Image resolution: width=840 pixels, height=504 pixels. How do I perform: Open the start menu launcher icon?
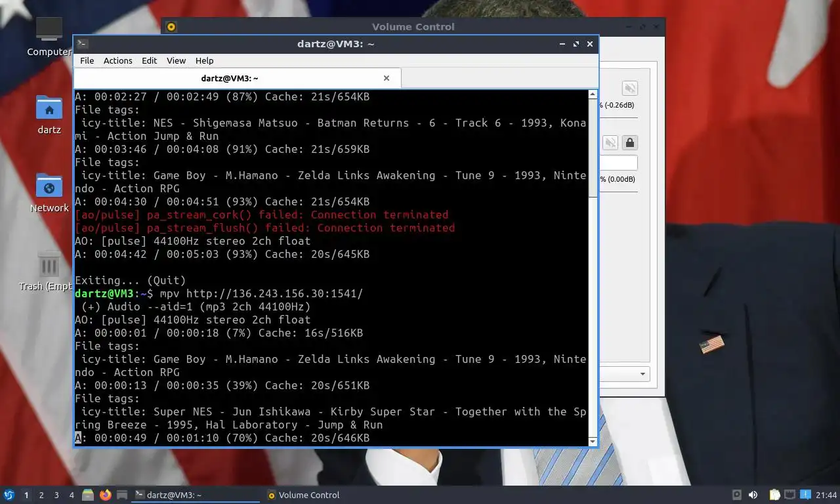[9, 495]
